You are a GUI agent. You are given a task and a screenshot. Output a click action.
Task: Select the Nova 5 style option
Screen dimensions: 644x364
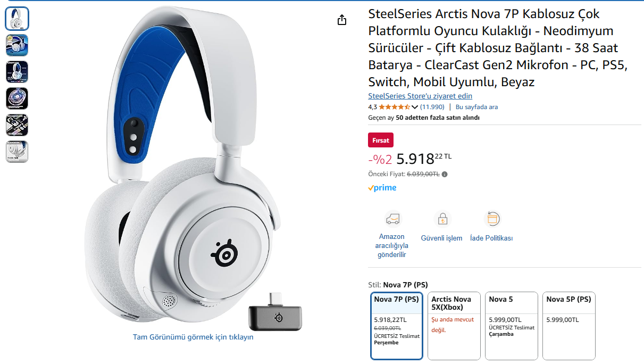click(512, 326)
